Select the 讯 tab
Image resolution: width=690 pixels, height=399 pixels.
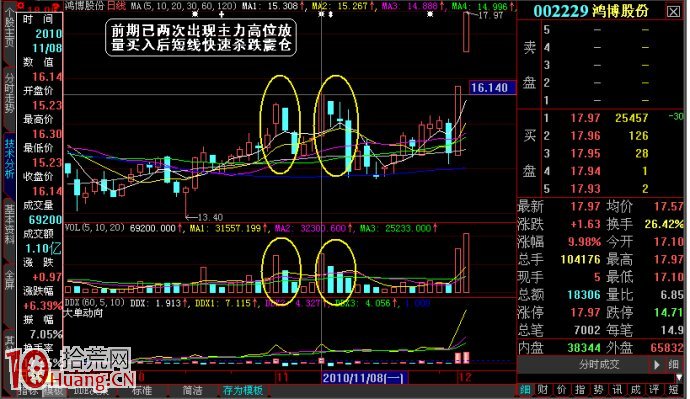pyautogui.click(x=617, y=389)
